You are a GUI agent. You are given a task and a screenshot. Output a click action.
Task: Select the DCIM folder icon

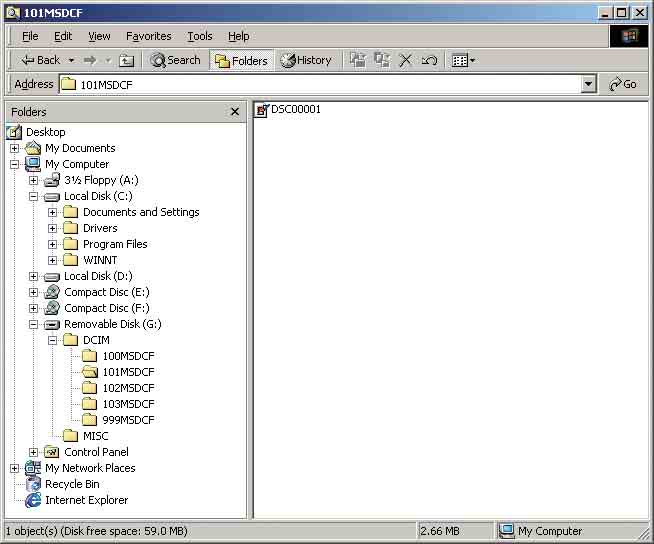point(70,340)
